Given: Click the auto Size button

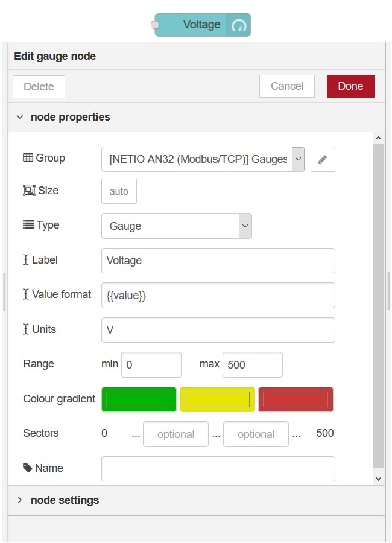Looking at the screenshot, I should 119,191.
